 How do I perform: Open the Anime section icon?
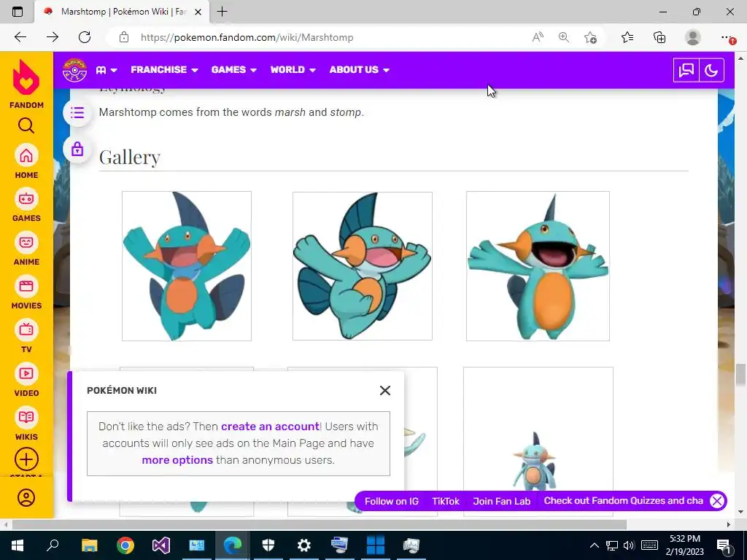click(x=26, y=242)
